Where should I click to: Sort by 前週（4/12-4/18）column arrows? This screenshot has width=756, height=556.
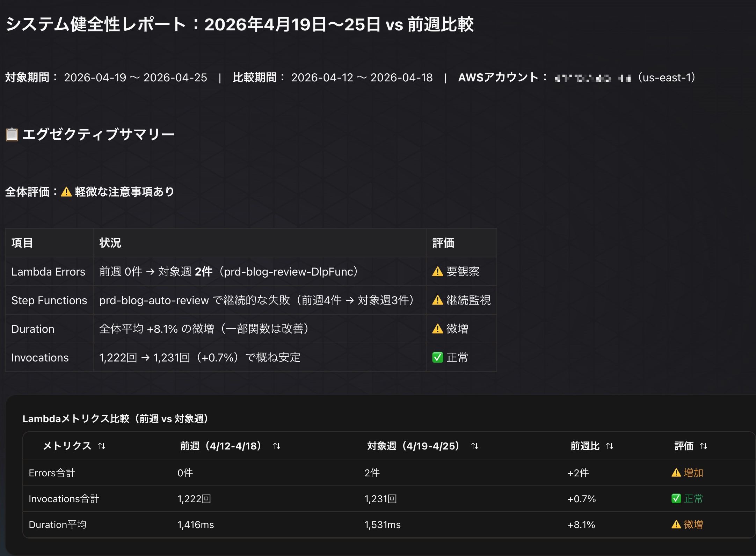point(277,446)
